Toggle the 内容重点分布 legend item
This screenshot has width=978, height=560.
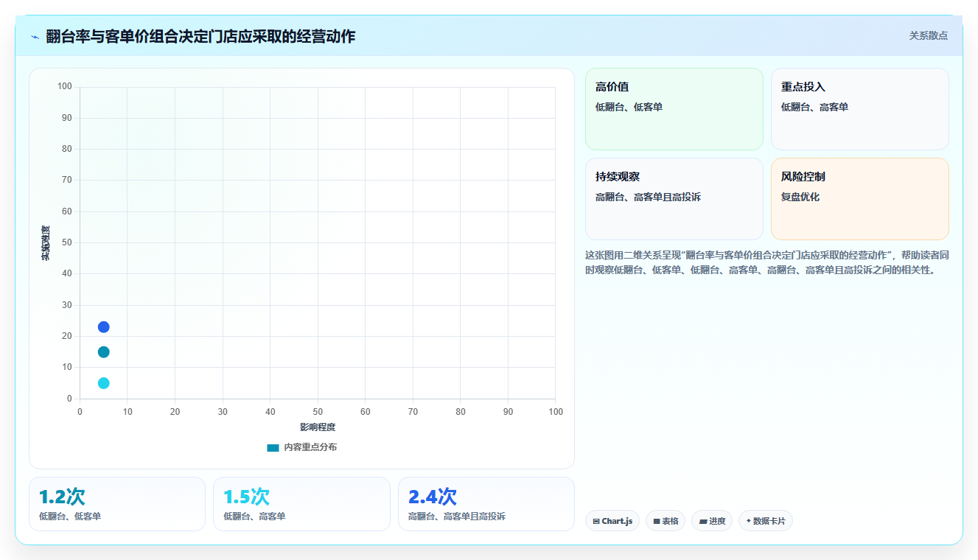pos(302,447)
